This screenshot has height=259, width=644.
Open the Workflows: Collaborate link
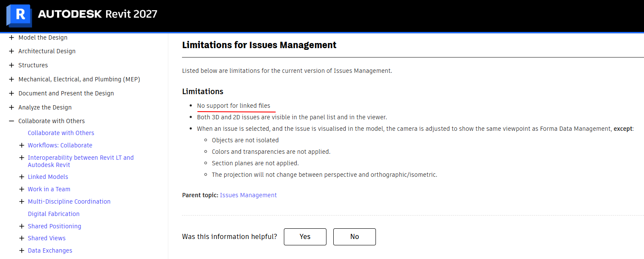tap(60, 145)
